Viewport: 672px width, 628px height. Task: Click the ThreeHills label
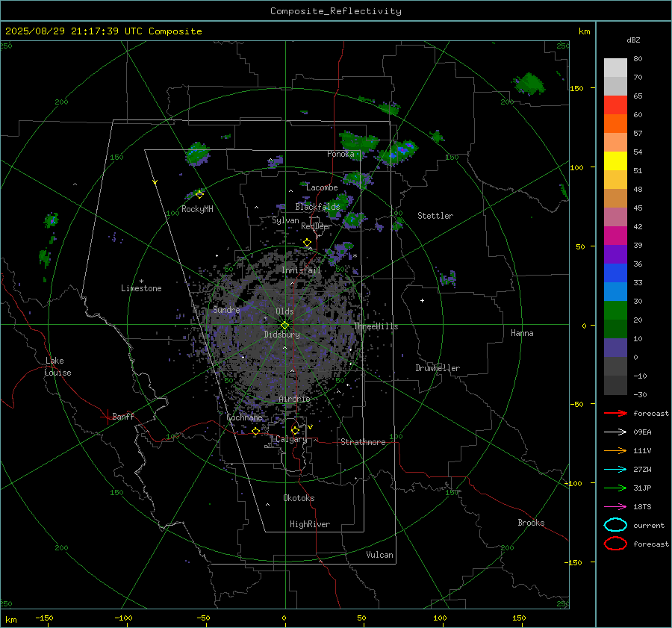[376, 326]
